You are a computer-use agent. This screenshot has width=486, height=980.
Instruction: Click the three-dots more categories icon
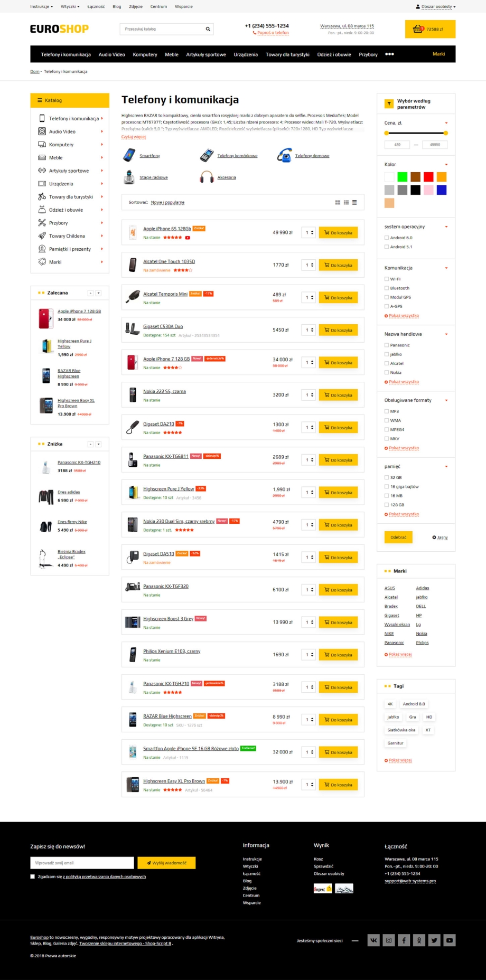tap(389, 54)
